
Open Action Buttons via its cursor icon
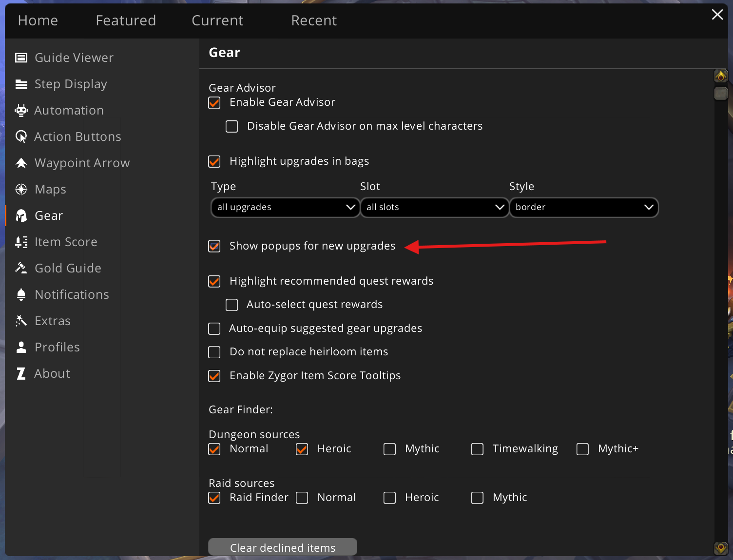click(x=21, y=137)
